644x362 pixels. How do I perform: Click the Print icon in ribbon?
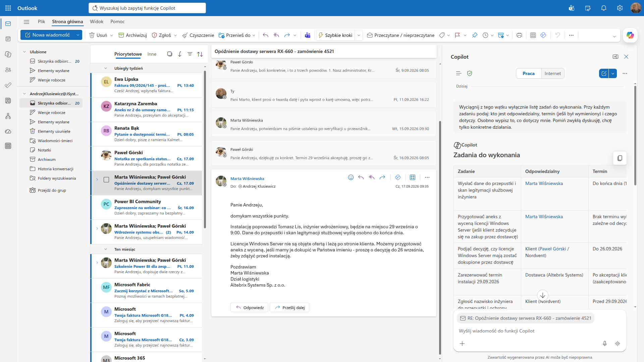click(x=519, y=35)
